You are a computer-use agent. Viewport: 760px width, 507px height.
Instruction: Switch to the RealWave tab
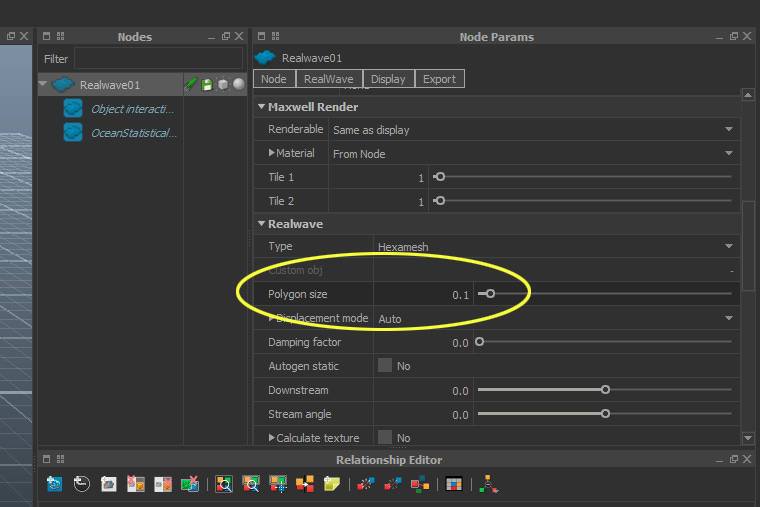[329, 79]
